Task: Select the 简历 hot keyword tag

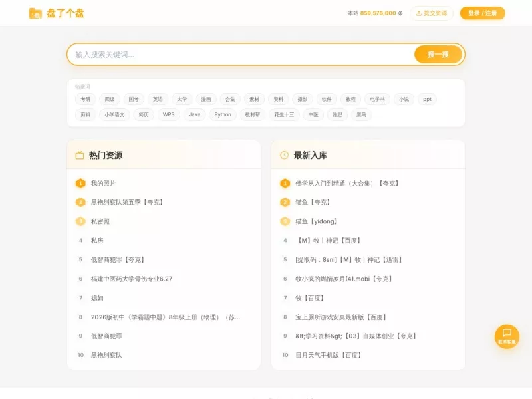Action: click(x=144, y=114)
